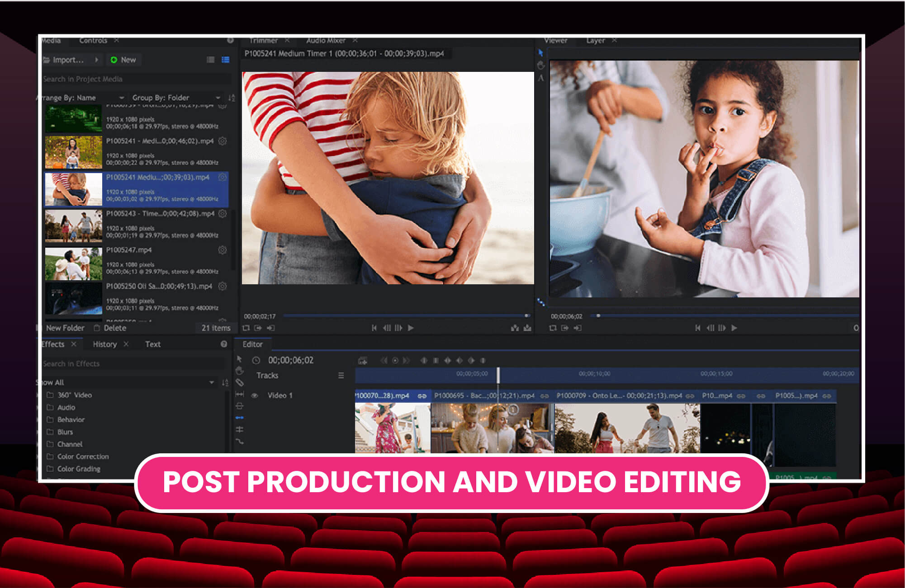Image resolution: width=905 pixels, height=588 pixels.
Task: Open settings gear for P1005247.mp4
Action: coord(222,250)
